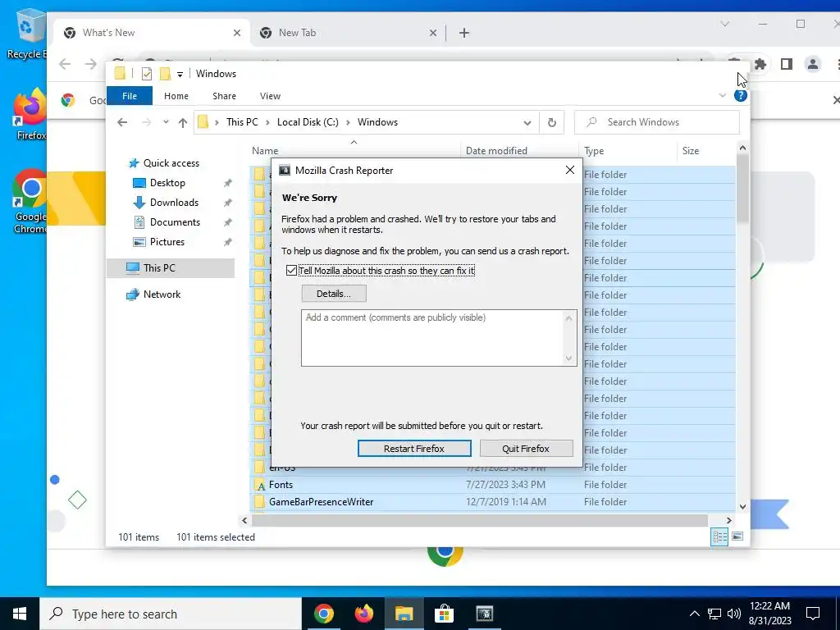The image size is (840, 630).
Task: Switch to the Share ribbon tab
Action: tap(224, 96)
